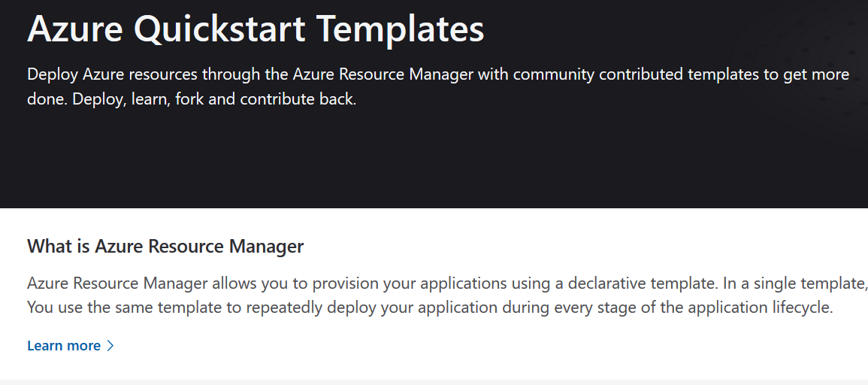This screenshot has width=868, height=385.
Task: Select the "What is Azure Resource Manager" heading
Action: [x=165, y=246]
